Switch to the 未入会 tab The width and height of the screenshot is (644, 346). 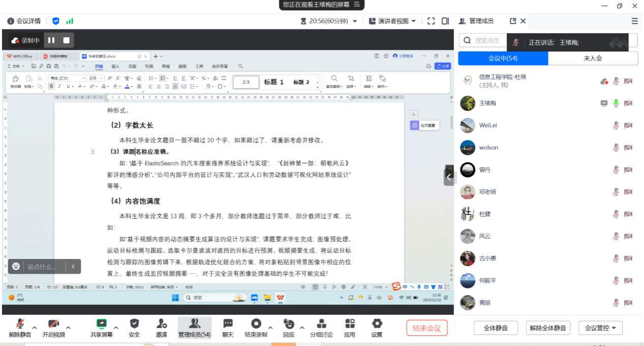pos(593,59)
